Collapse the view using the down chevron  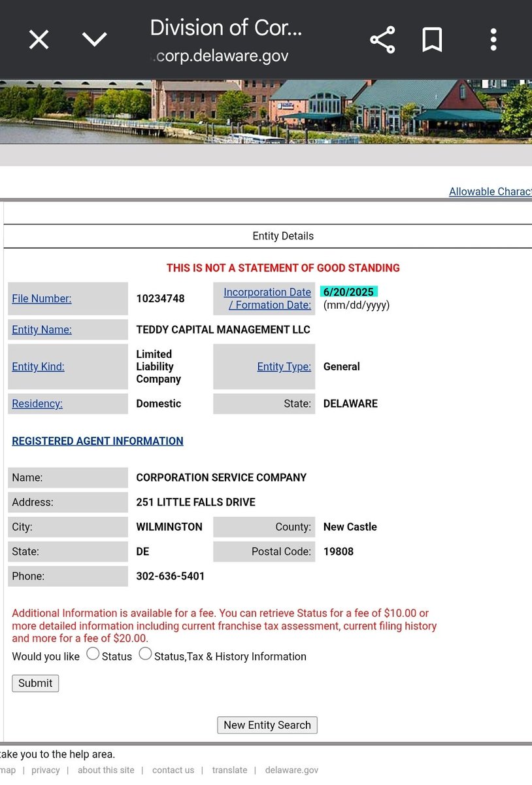coord(95,39)
